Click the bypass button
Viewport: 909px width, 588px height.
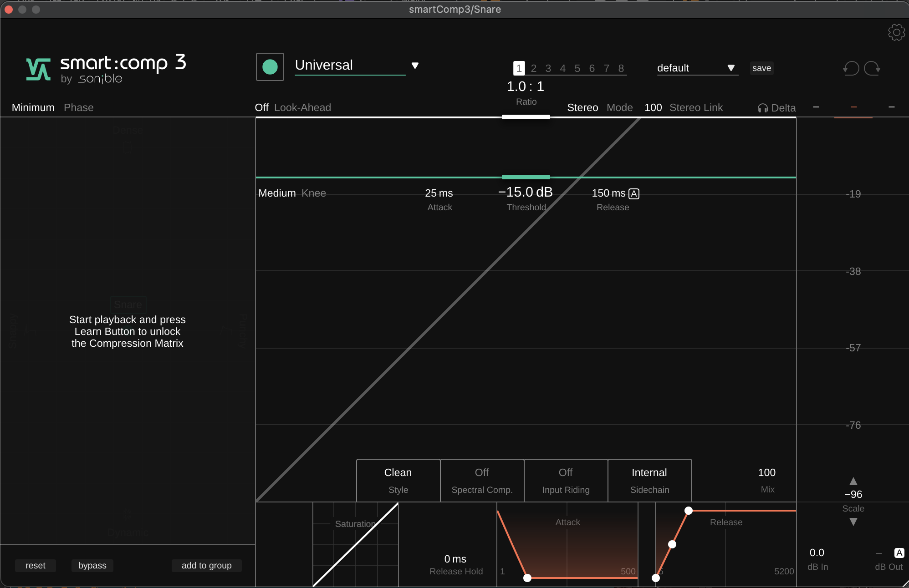point(92,565)
